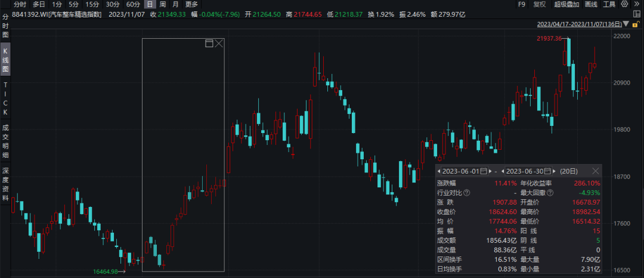Step the start date 2023-06-01 backward

tap(439, 171)
